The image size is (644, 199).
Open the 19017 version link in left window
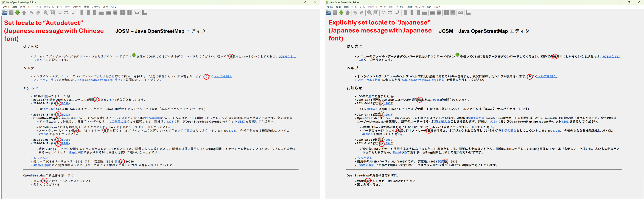click(x=65, y=115)
